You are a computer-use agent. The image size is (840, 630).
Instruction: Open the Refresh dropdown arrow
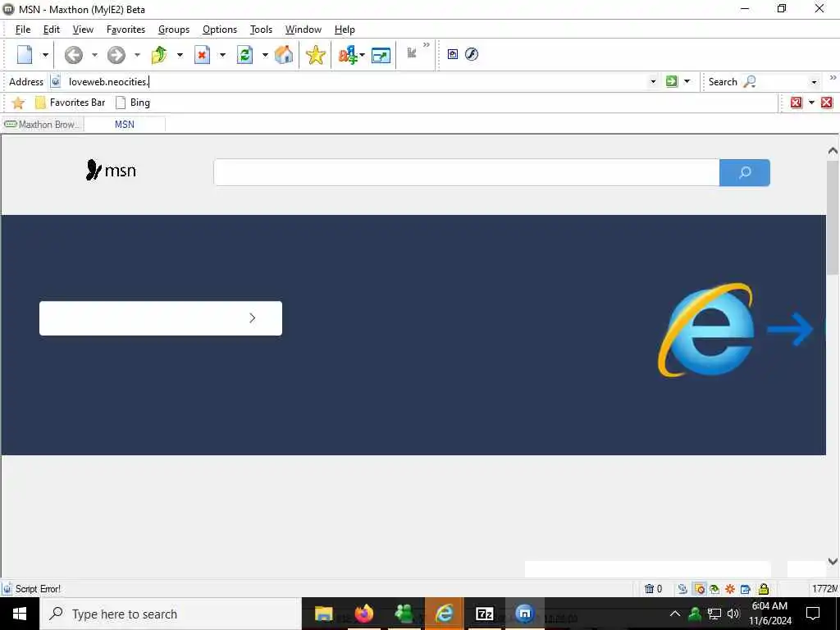pyautogui.click(x=265, y=55)
